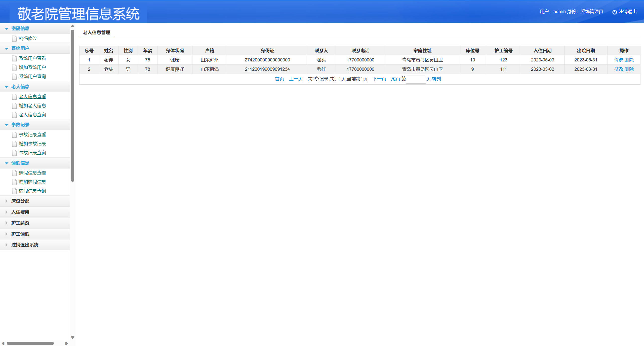Click the sidebar vertical scrollbar thumb
Image resolution: width=644 pixels, height=346 pixels.
72,106
